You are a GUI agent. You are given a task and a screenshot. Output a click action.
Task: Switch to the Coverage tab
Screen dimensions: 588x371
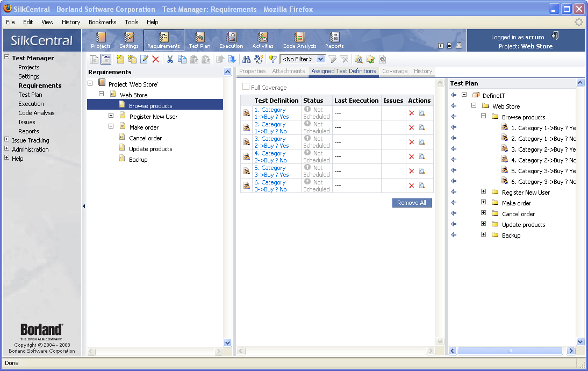pyautogui.click(x=395, y=72)
